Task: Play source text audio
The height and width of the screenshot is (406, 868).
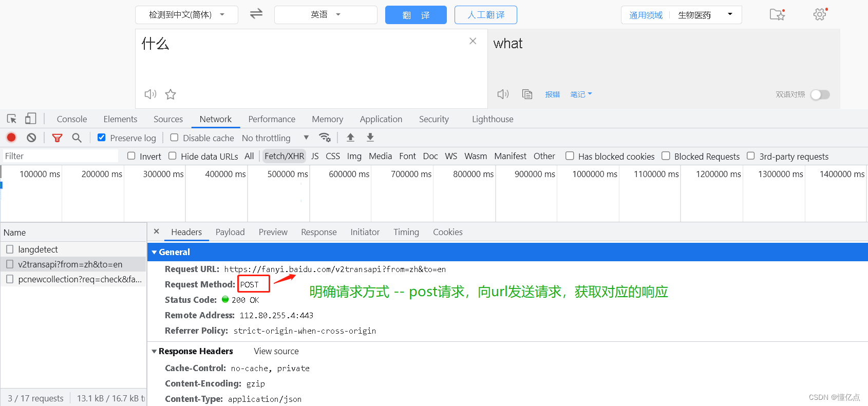Action: [x=150, y=94]
